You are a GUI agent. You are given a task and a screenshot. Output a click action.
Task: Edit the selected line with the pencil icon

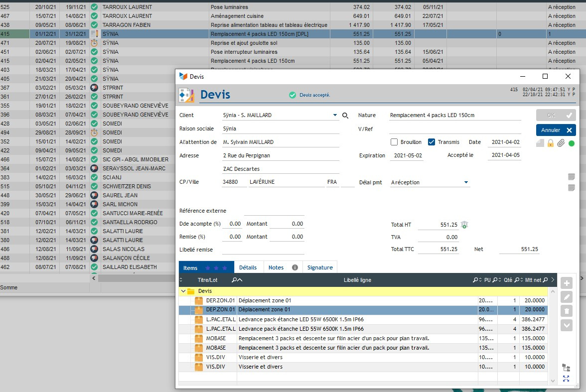coord(567,297)
